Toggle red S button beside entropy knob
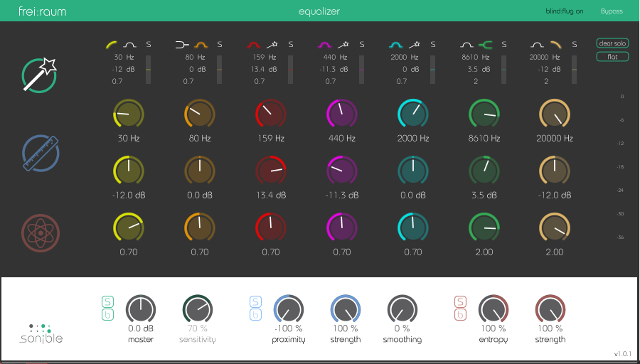This screenshot has height=364, width=640. coord(460,302)
